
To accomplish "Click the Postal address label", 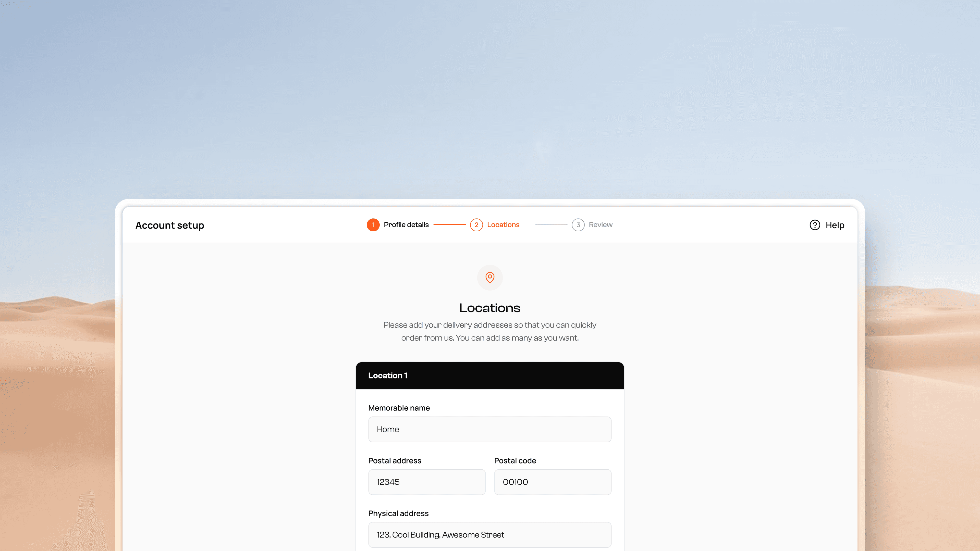I will (x=395, y=461).
